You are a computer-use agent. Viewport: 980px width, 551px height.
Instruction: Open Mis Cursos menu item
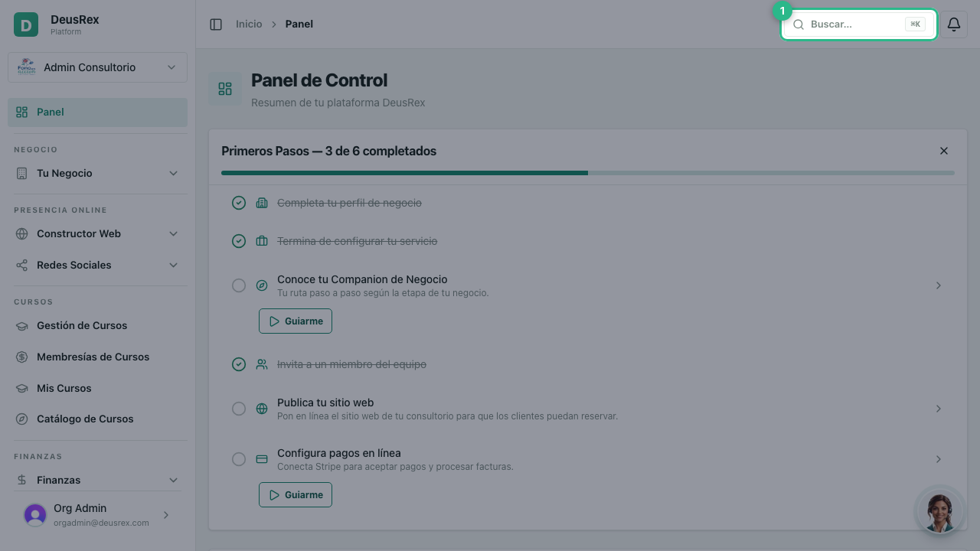tap(97, 388)
